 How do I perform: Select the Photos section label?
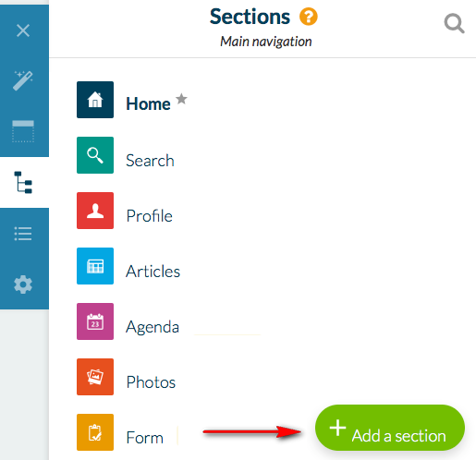[151, 382]
